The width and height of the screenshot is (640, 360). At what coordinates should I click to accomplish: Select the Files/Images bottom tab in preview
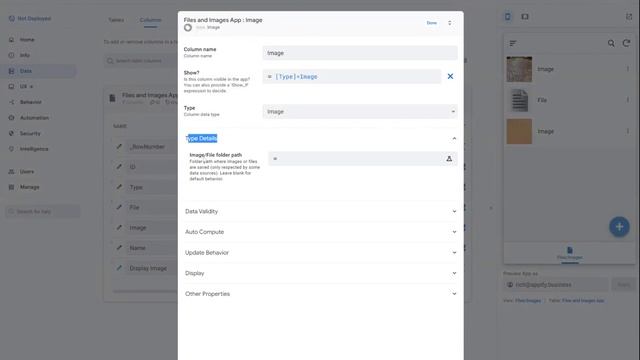(569, 253)
